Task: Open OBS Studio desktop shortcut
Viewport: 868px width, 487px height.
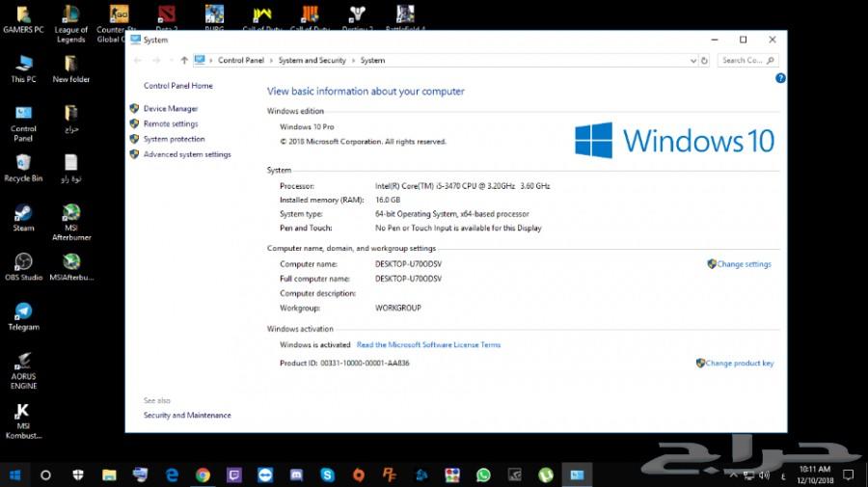Action: [23, 267]
